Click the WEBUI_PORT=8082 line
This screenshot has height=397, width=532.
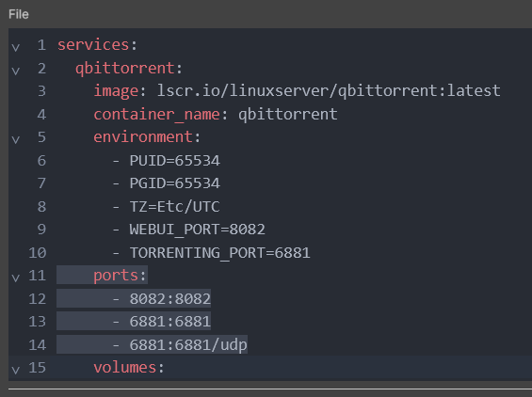[x=197, y=230]
